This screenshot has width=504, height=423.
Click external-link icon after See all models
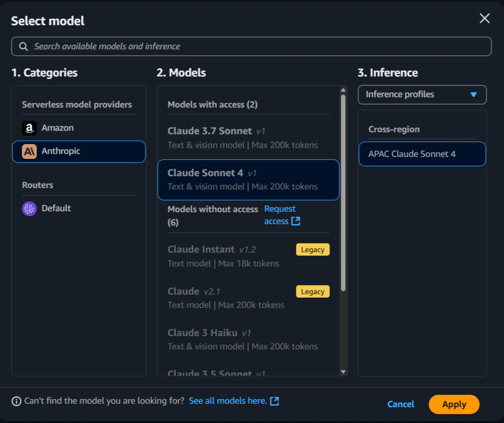tap(275, 401)
